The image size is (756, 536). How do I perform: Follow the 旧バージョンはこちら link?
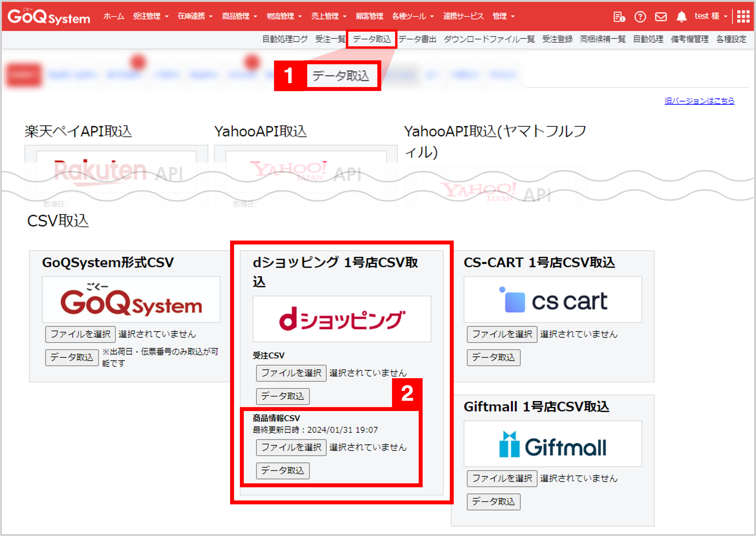(x=699, y=101)
